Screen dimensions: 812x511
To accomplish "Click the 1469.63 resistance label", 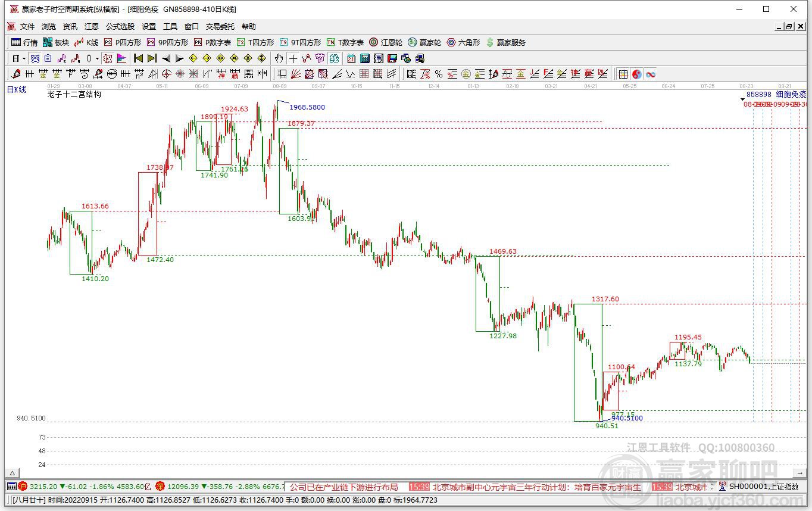I will tap(503, 252).
